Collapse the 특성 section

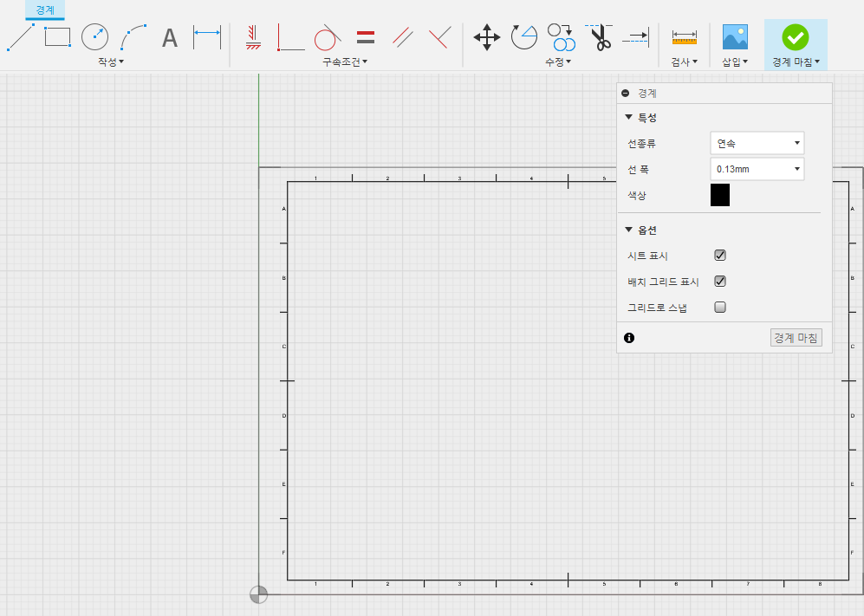click(x=628, y=117)
